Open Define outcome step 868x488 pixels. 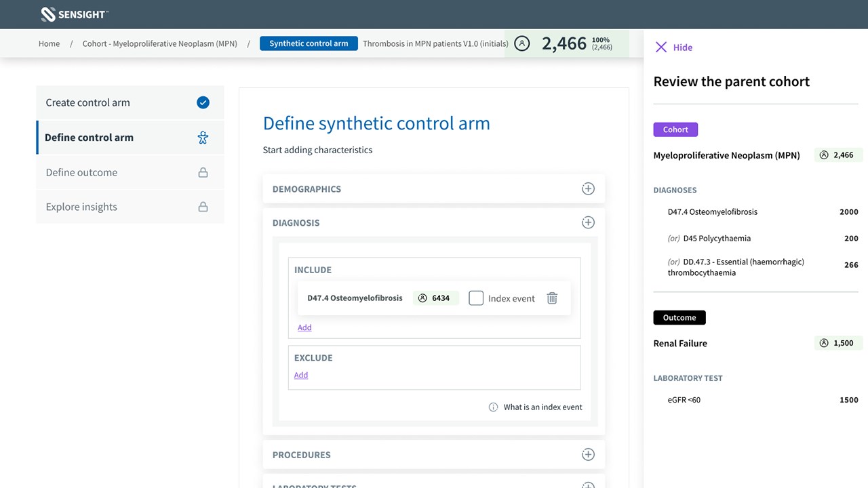click(x=130, y=172)
